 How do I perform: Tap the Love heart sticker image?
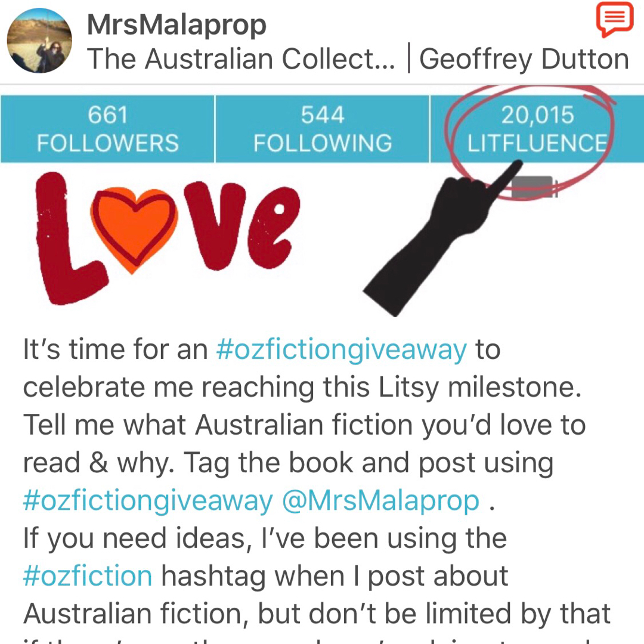pyautogui.click(x=168, y=238)
